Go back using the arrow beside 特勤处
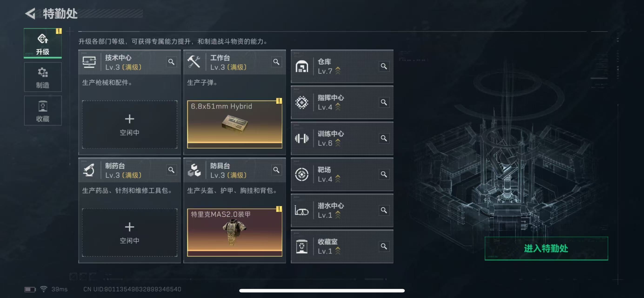This screenshot has width=644, height=298. (x=30, y=14)
